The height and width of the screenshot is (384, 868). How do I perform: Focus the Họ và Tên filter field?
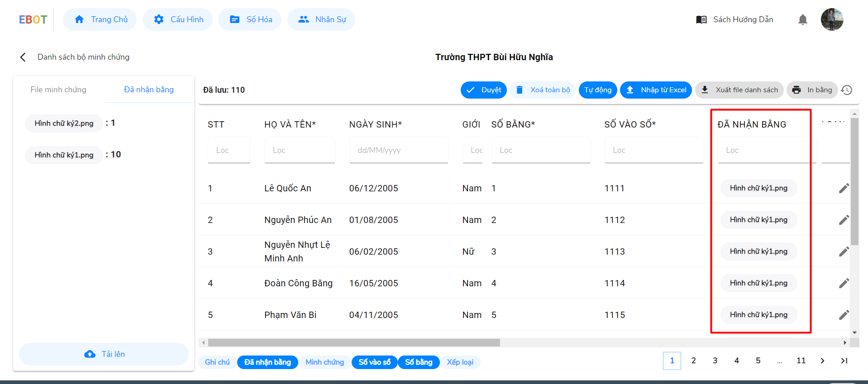tap(300, 150)
